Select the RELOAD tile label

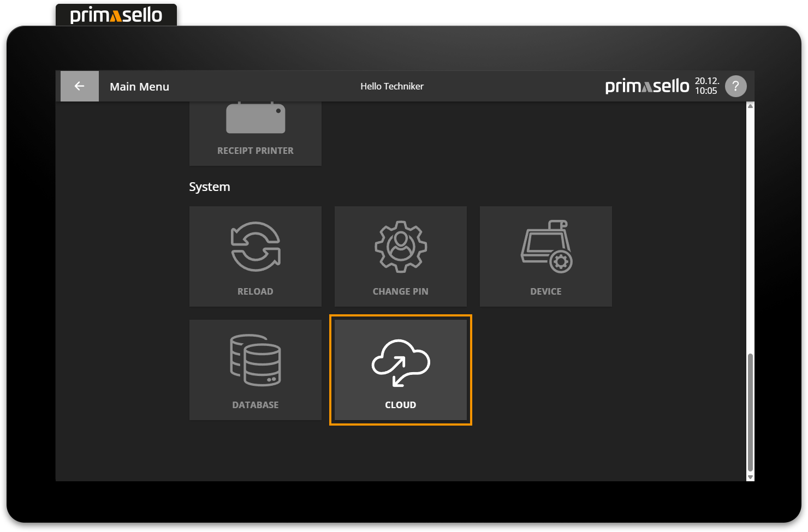(256, 291)
